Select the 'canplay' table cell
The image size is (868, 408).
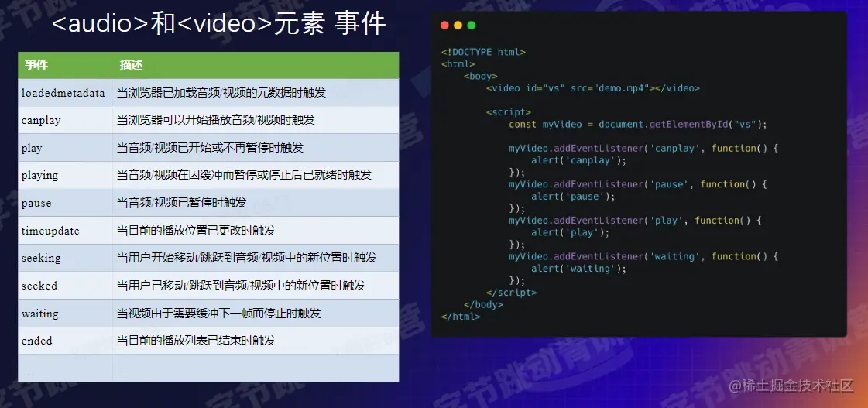[65, 120]
